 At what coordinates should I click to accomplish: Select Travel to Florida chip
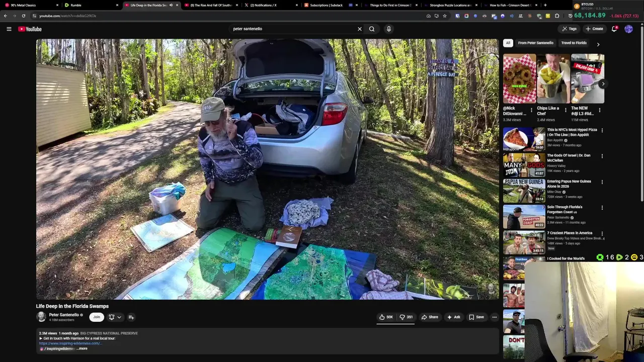(574, 43)
